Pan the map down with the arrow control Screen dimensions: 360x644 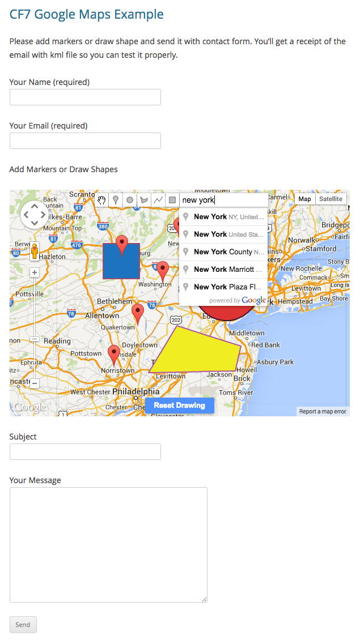click(35, 223)
